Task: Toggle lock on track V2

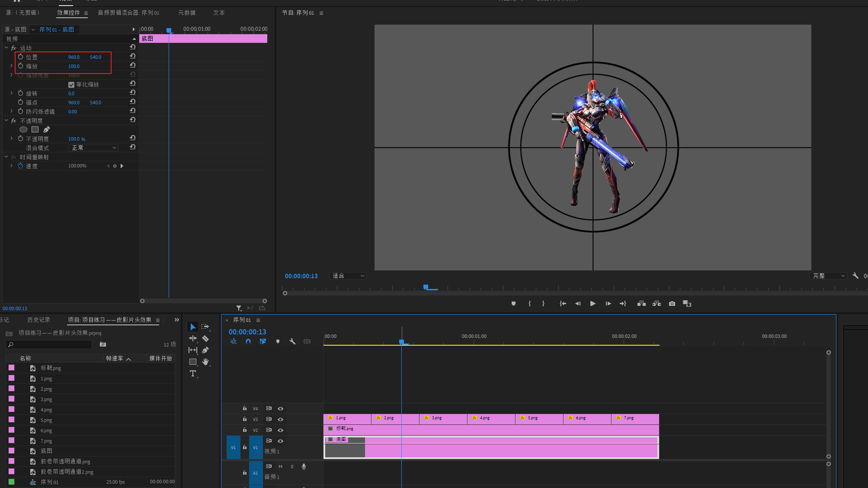Action: coord(244,430)
